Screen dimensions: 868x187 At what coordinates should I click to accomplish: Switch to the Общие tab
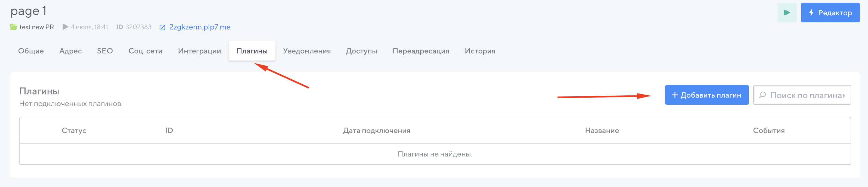[x=31, y=51]
